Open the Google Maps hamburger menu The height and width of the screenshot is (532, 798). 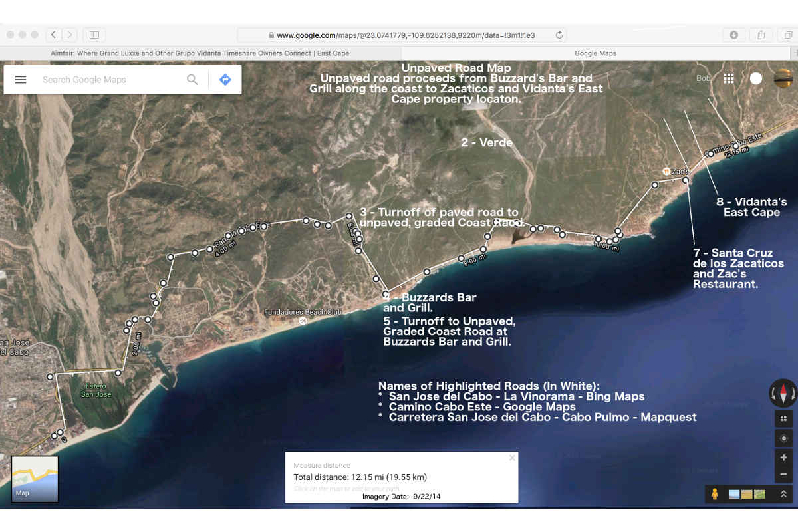[x=21, y=80]
